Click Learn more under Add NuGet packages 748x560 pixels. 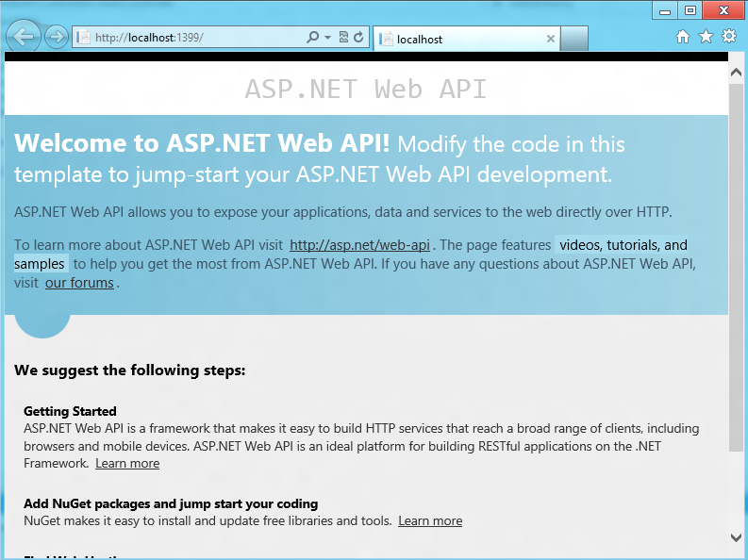pos(430,520)
